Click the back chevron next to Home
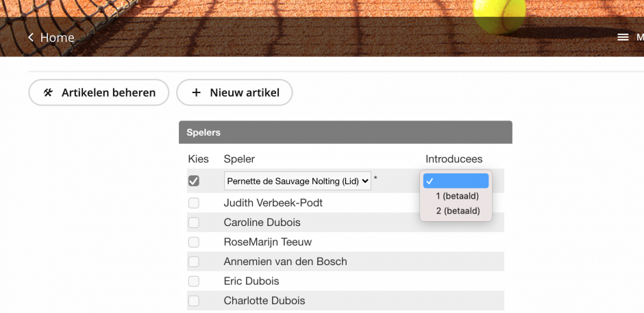This screenshot has width=644, height=313. point(31,38)
